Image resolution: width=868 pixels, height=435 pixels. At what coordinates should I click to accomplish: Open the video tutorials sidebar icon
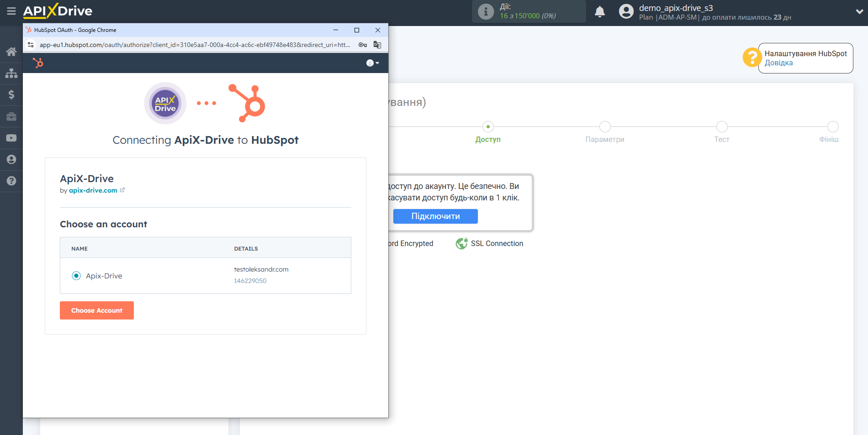(x=11, y=138)
